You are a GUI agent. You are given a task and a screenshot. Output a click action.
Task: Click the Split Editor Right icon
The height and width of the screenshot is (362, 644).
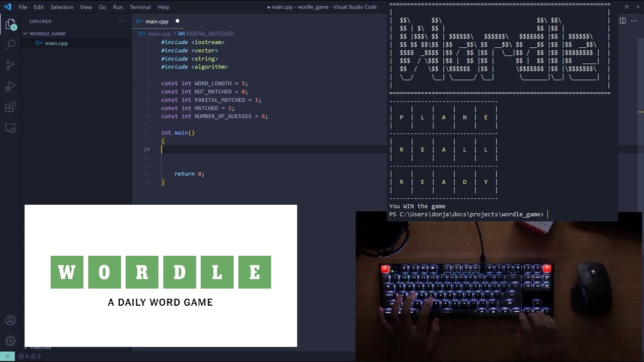622,21
